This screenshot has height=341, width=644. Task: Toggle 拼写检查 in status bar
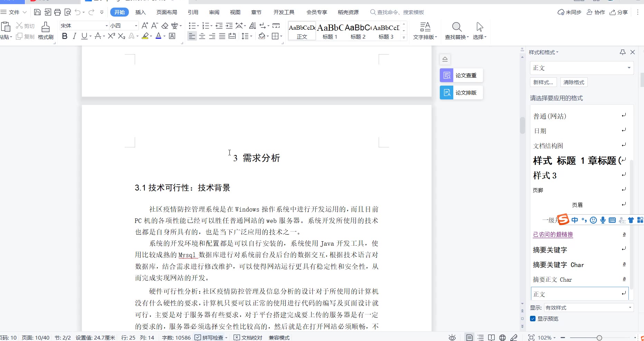[x=209, y=338]
